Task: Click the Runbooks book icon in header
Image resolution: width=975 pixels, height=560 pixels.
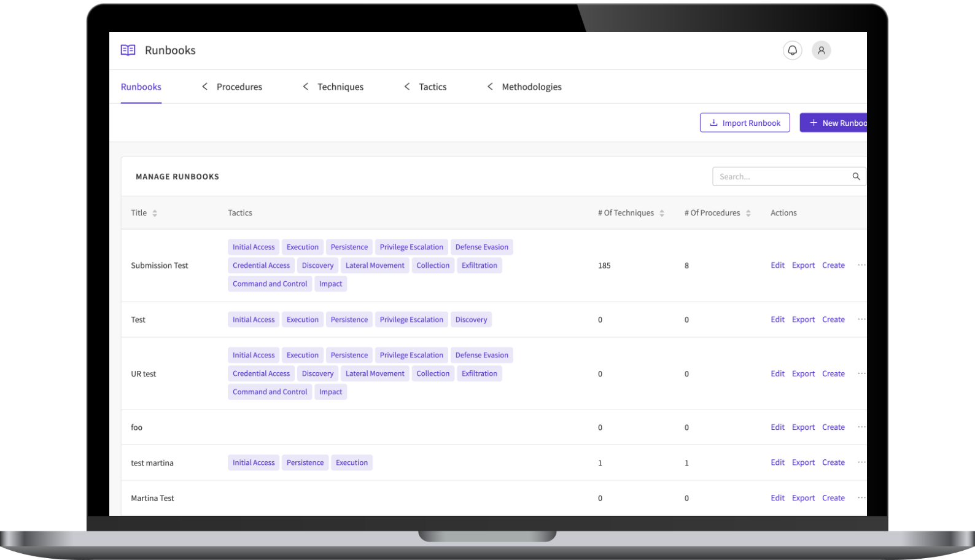Action: pyautogui.click(x=128, y=50)
